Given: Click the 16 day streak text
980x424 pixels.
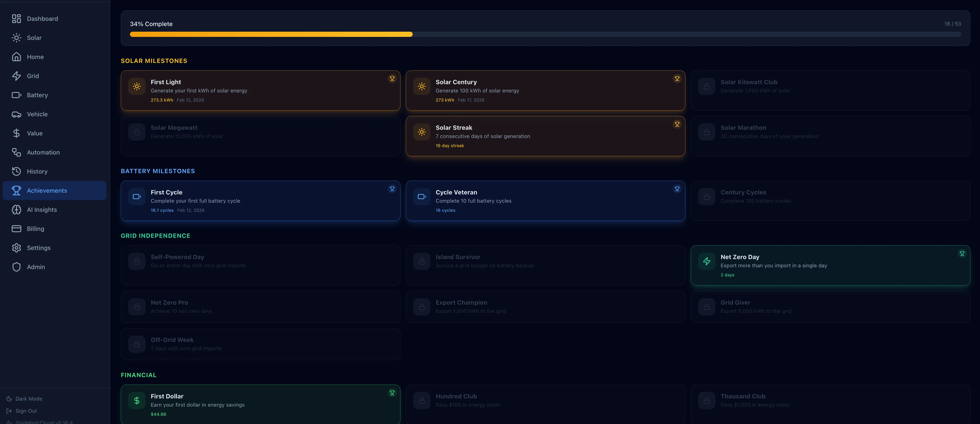Looking at the screenshot, I should (x=450, y=146).
